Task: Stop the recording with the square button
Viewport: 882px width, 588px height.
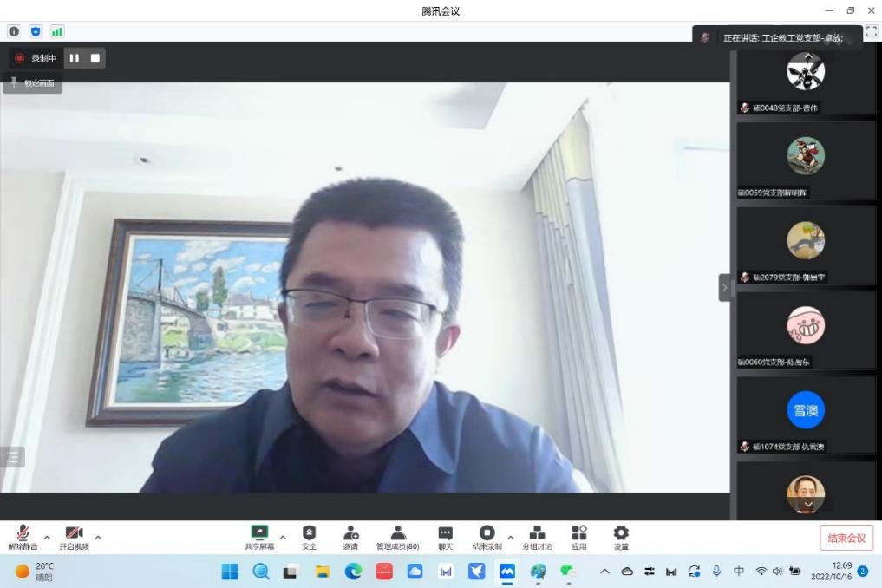Action: (95, 58)
